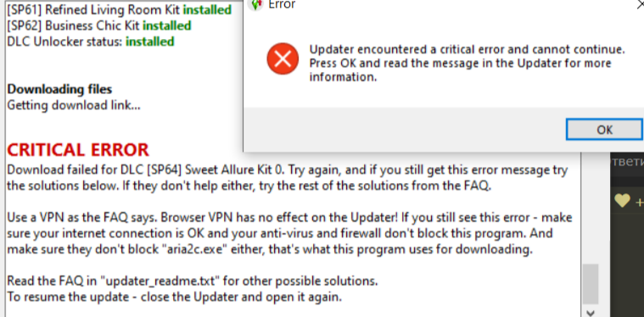644x317 pixels.
Task: Click the OK button in Error dialog
Action: pos(604,130)
